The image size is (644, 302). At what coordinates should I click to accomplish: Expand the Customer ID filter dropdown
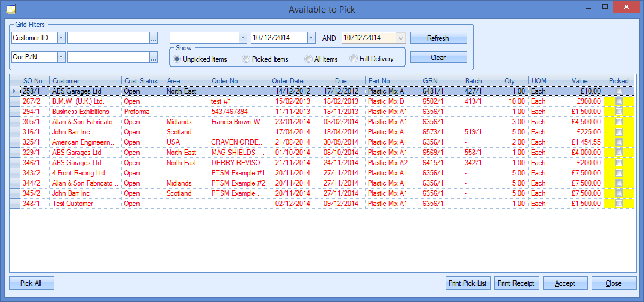[x=61, y=38]
